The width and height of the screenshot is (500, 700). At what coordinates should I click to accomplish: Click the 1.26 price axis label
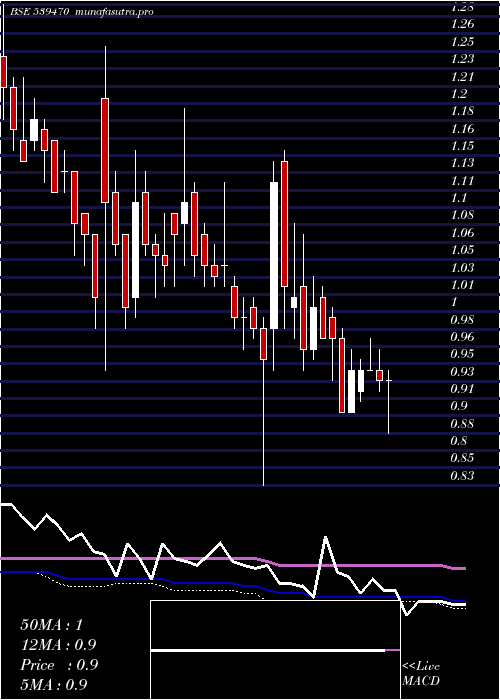pyautogui.click(x=462, y=25)
